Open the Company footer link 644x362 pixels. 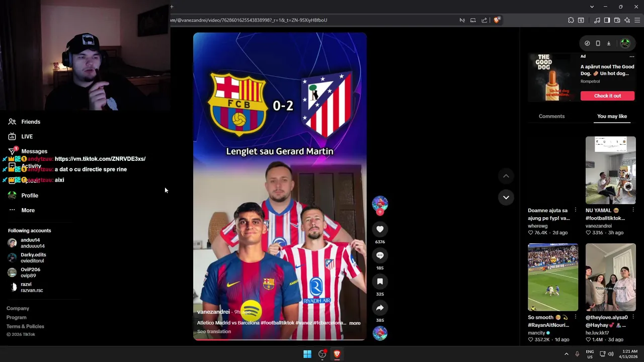(x=18, y=308)
